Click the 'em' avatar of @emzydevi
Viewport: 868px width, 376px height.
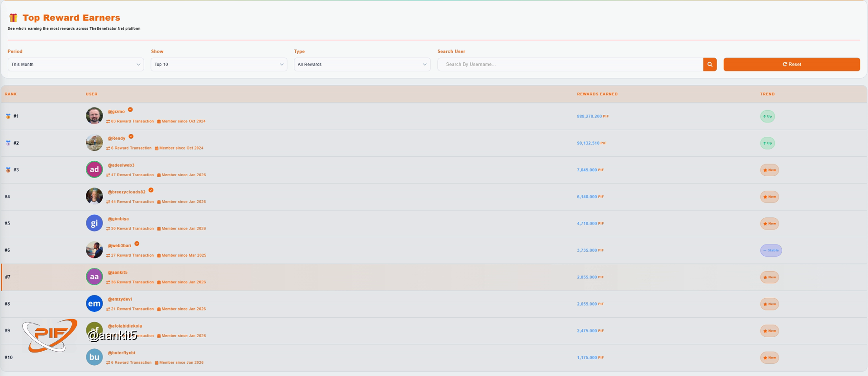(x=94, y=304)
